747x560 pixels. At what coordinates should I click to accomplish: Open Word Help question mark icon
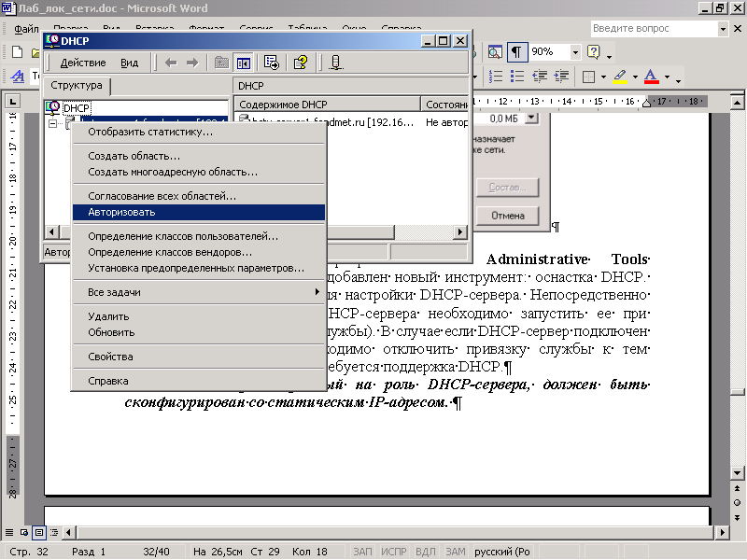coord(594,51)
